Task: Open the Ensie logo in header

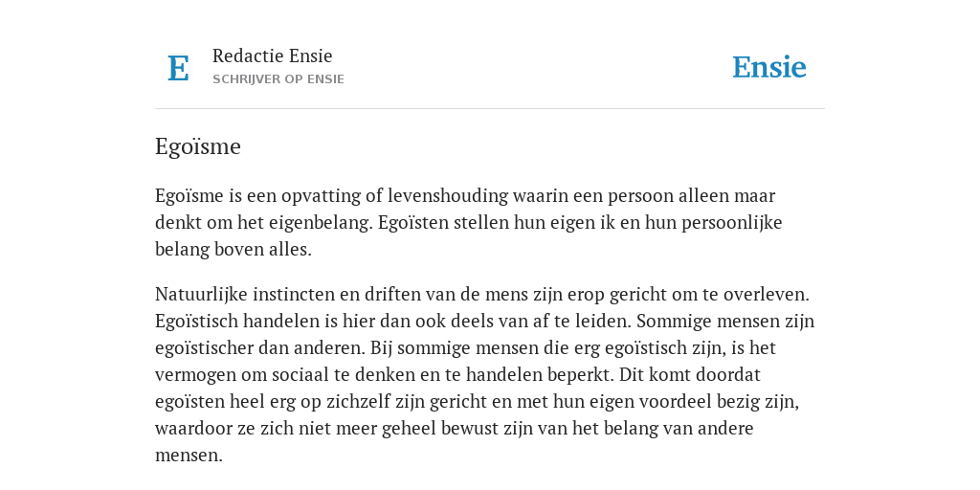Action: pyautogui.click(x=769, y=67)
